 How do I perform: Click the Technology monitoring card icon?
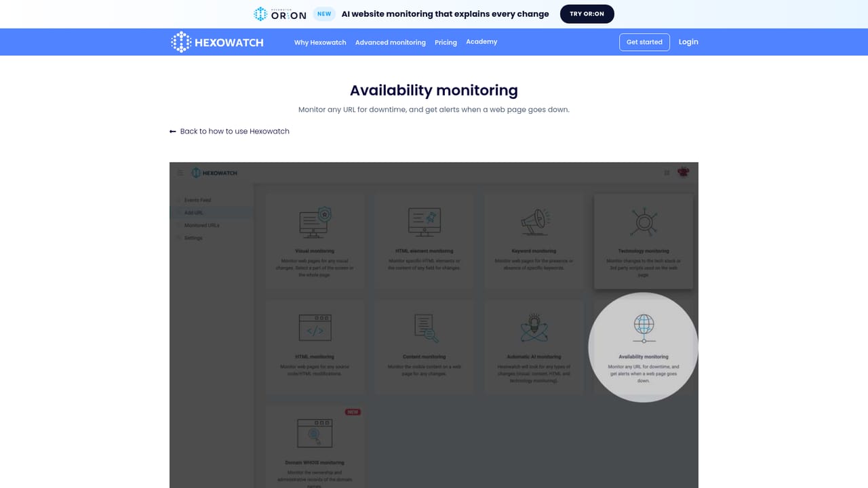[643, 222]
